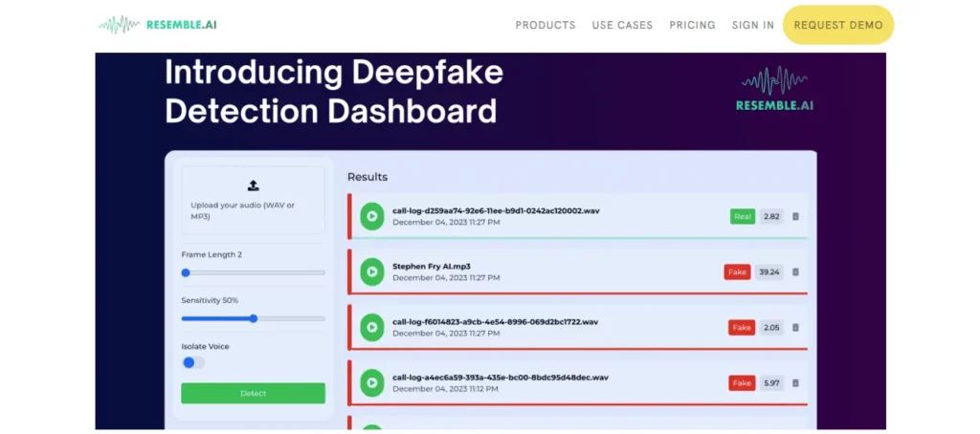Click the upload audio icon
Viewport: 980px width, 434px height.
[253, 185]
